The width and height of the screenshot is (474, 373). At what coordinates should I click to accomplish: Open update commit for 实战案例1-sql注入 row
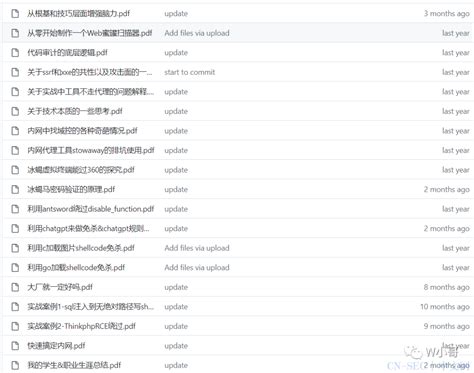176,307
